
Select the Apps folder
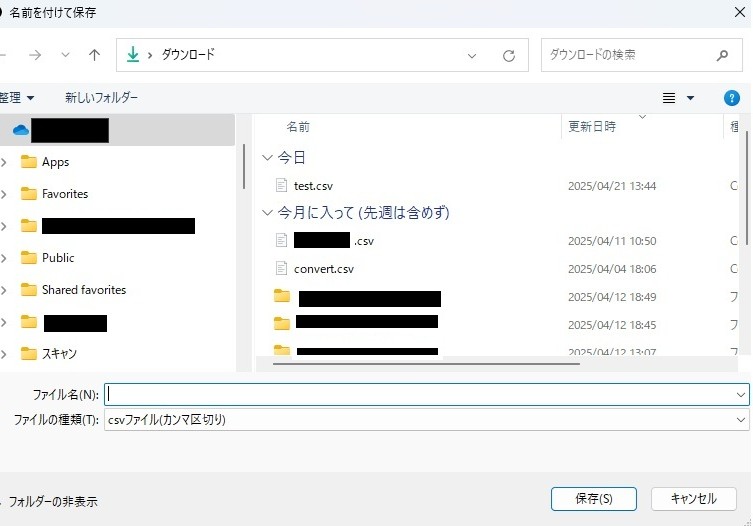(x=55, y=162)
